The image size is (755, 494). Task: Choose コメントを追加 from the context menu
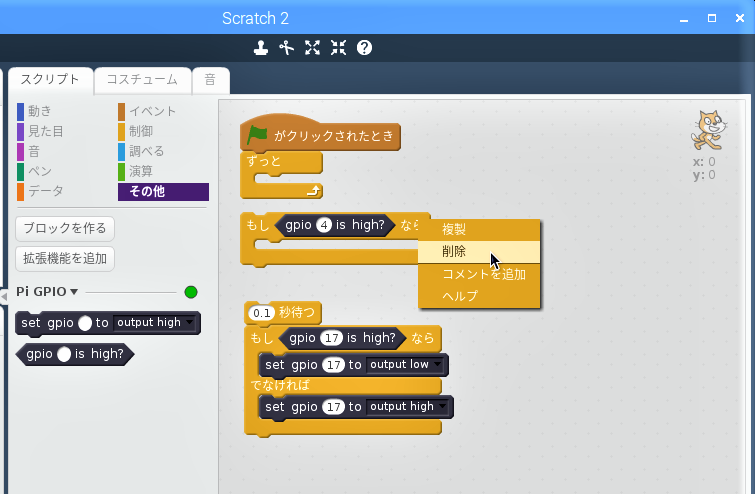pyautogui.click(x=479, y=274)
